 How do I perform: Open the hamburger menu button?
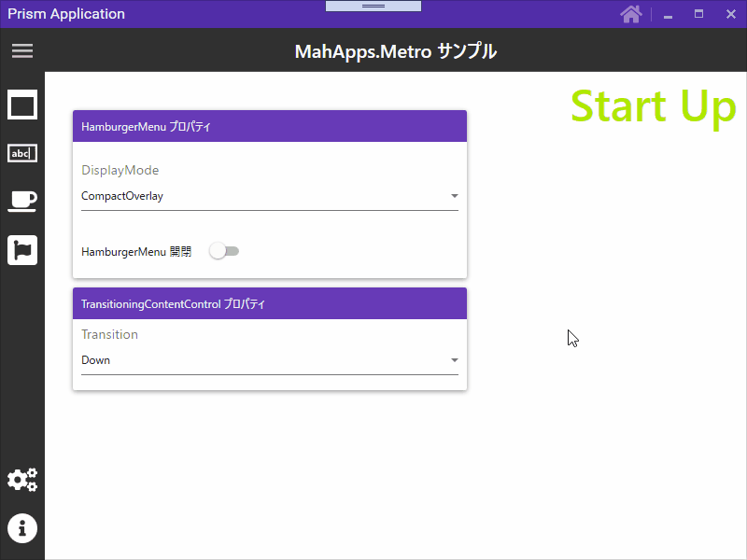pos(22,50)
